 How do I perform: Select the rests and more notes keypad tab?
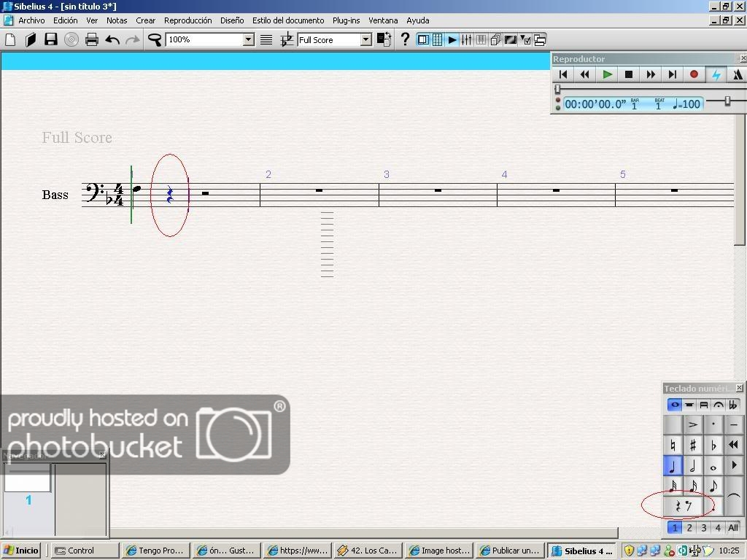(x=689, y=405)
